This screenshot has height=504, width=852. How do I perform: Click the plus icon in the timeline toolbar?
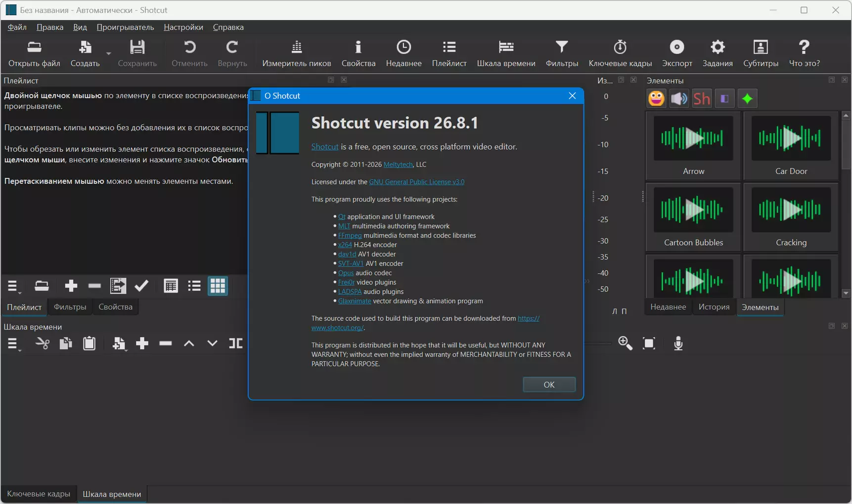click(x=142, y=343)
